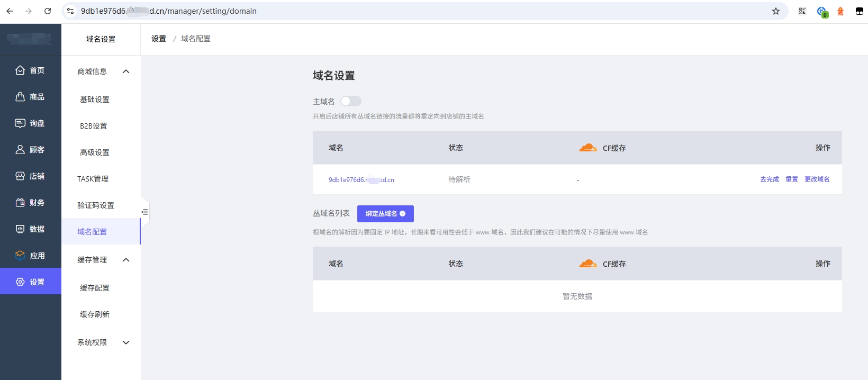Viewport: 868px width, 380px height.
Task: Open the 应用 apps cube icon
Action: (x=20, y=256)
